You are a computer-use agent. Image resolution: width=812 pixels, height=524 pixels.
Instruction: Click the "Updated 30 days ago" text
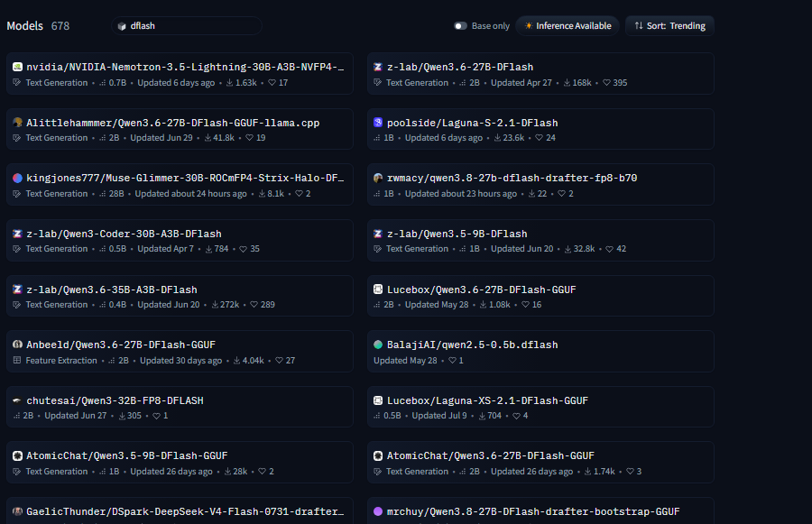click(180, 361)
